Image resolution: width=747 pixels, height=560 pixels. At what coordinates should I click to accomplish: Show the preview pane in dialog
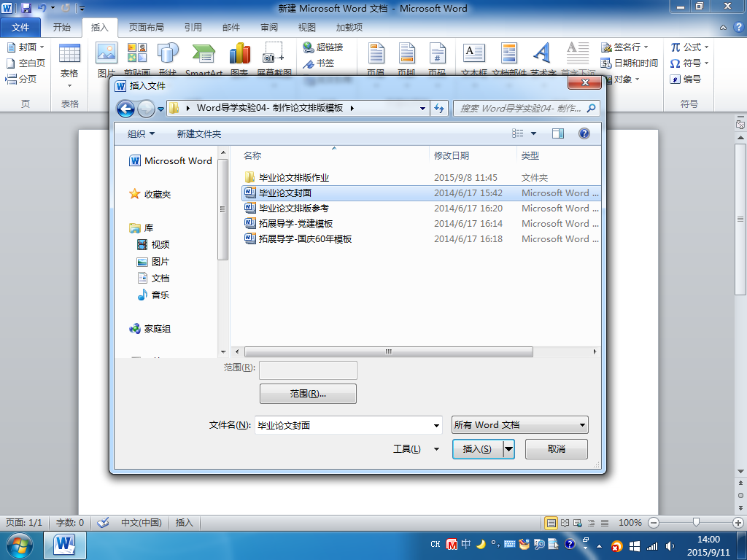click(558, 134)
